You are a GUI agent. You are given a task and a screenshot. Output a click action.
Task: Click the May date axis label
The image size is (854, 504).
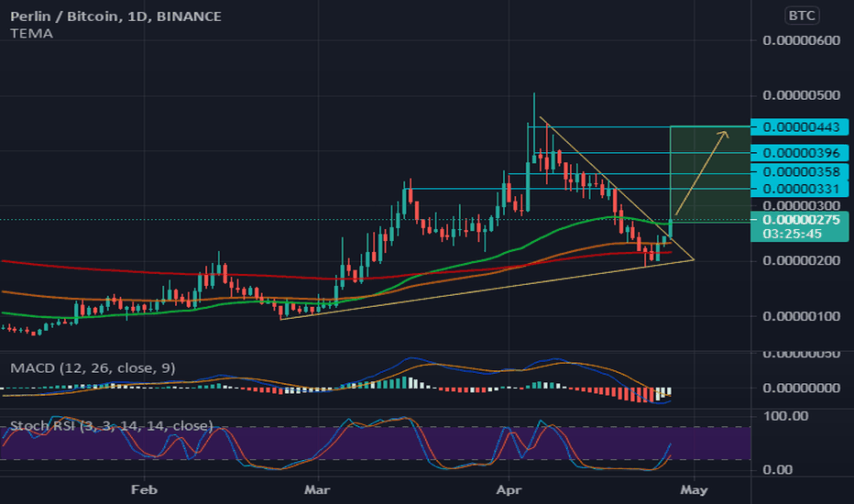tap(694, 490)
